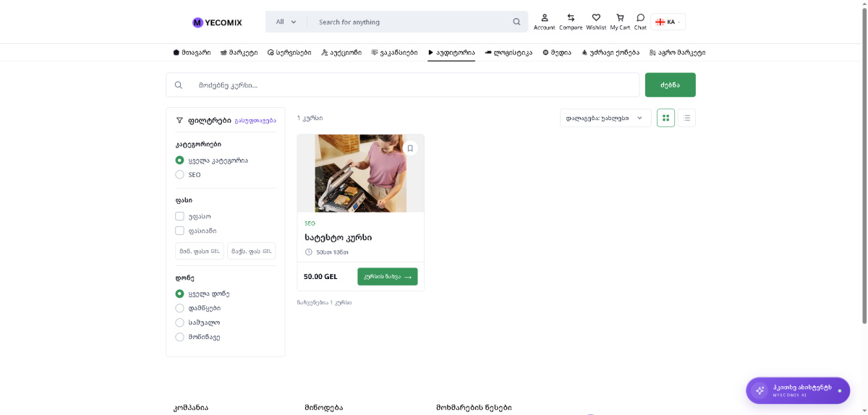Select ყველა დონე radio option
The width and height of the screenshot is (868, 415).
point(179,294)
